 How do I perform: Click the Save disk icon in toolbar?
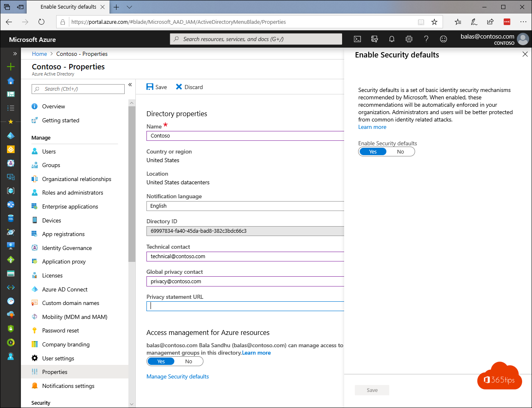point(150,87)
